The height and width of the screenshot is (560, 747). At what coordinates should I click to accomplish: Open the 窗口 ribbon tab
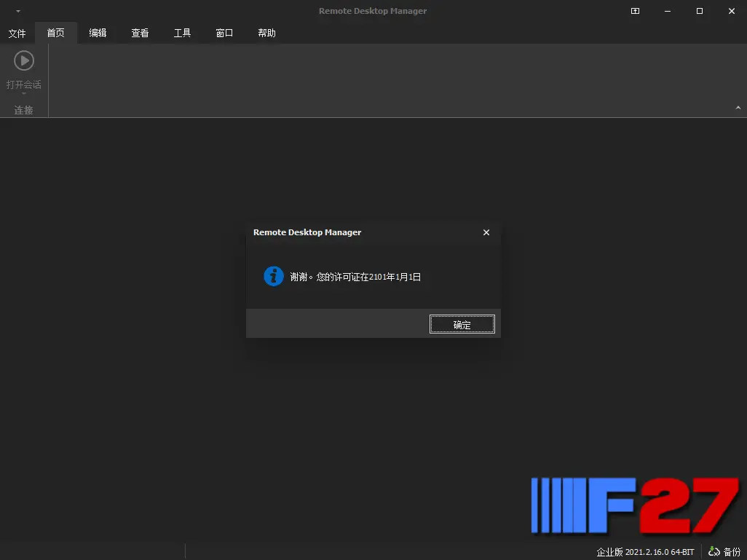coord(224,33)
